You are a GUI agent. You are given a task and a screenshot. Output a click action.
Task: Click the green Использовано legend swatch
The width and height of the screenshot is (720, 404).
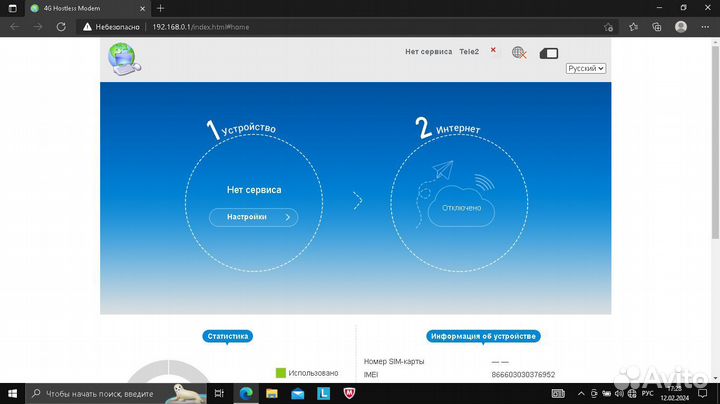(281, 373)
